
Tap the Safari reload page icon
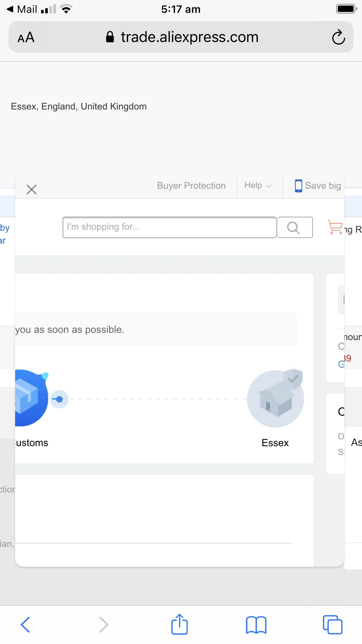tap(338, 37)
